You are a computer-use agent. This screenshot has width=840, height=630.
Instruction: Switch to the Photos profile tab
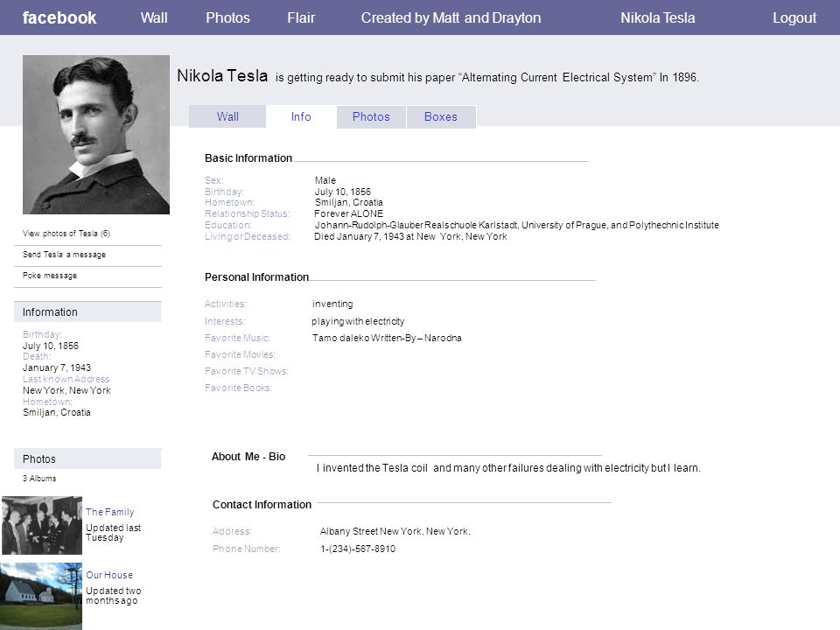(x=371, y=116)
